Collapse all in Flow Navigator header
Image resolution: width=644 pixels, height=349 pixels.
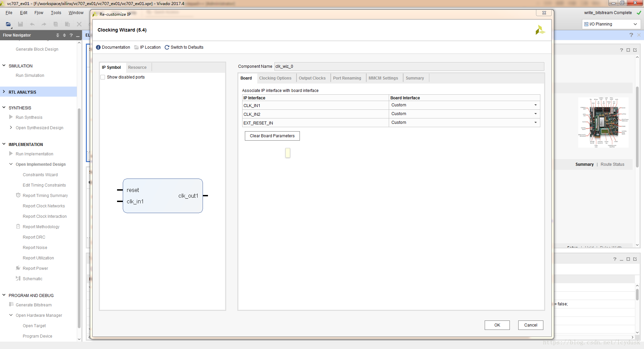(x=58, y=35)
